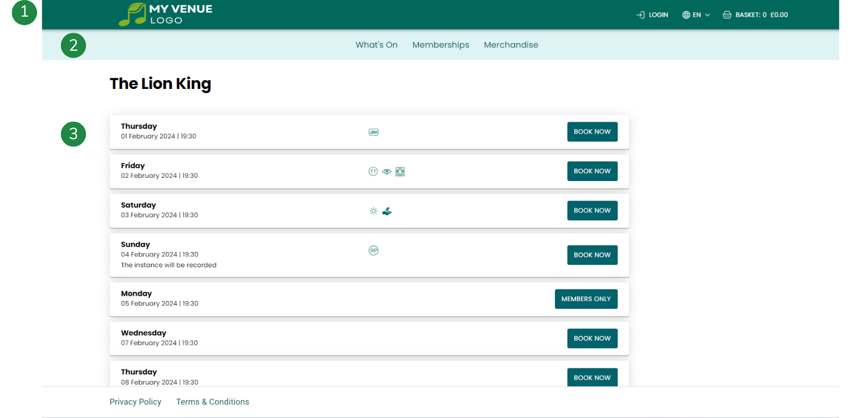Click '03 February 2024 | 19:30' date text

pos(159,215)
